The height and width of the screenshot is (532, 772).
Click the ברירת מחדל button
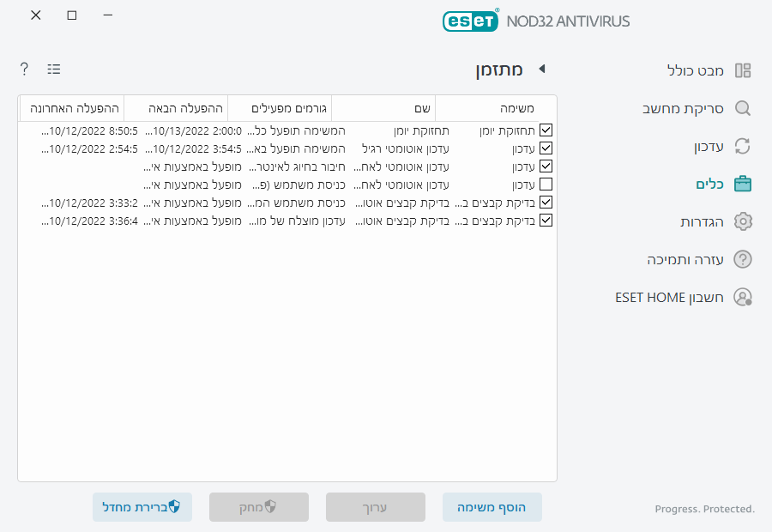142,507
